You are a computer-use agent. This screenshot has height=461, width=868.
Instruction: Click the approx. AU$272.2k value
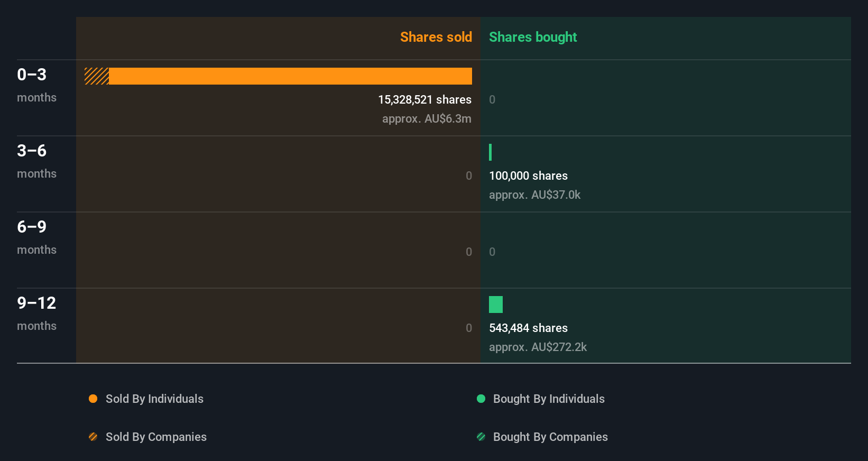tap(538, 347)
